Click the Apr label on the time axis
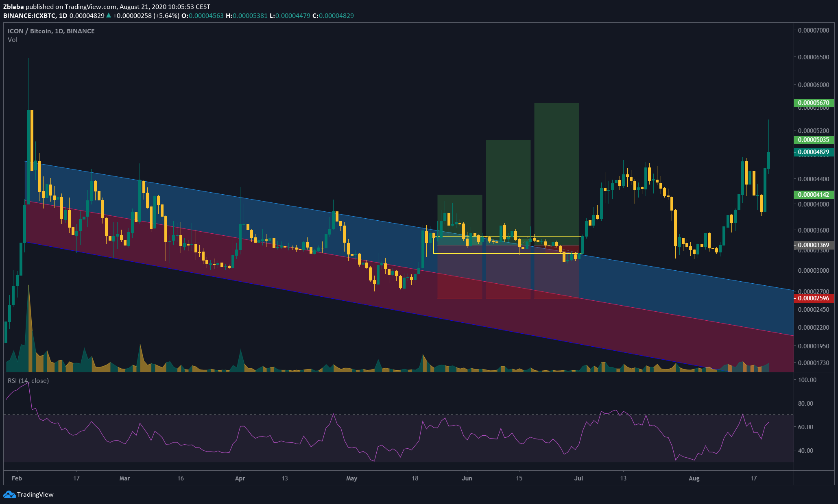 click(x=240, y=478)
